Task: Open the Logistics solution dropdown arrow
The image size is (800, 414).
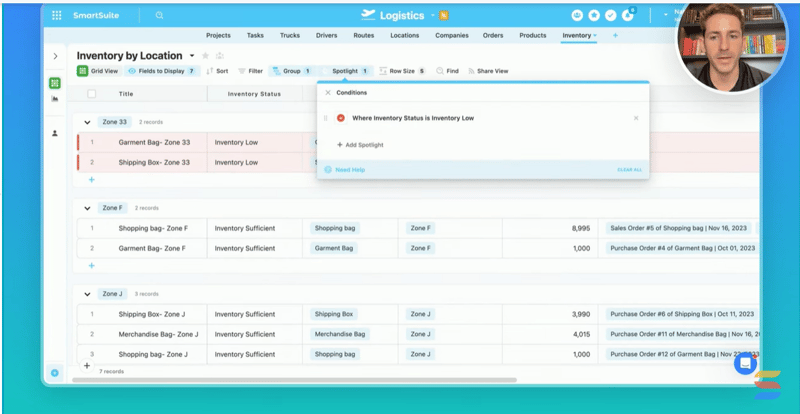Action: [x=432, y=15]
